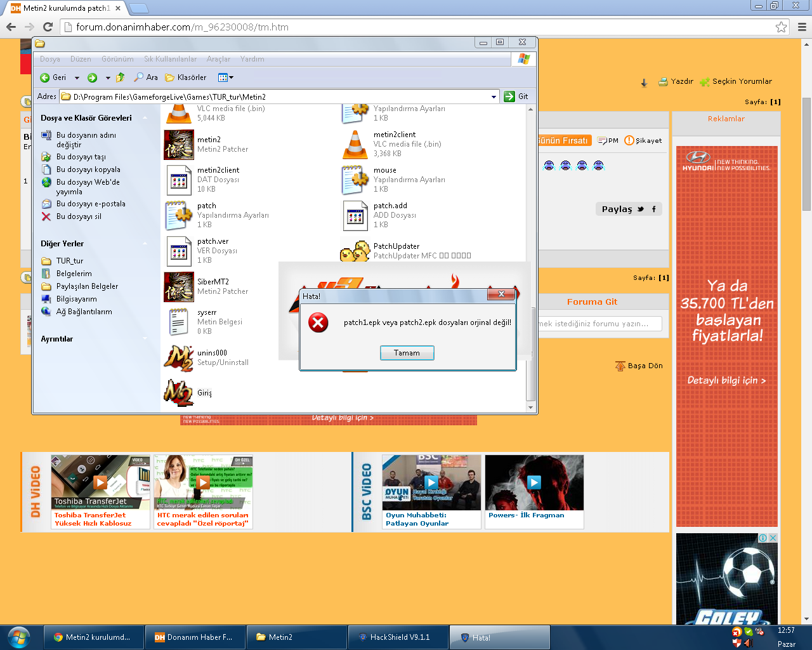The image size is (812, 650).
Task: Open Araçlar menu in Explorer window
Action: tap(218, 59)
